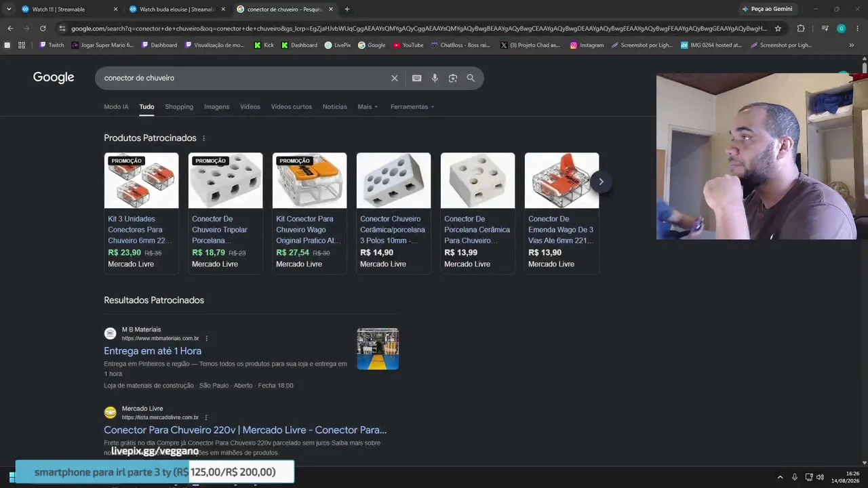This screenshot has height=488, width=868.
Task: Open options menu for Mercado Livre ad
Action: (206, 418)
